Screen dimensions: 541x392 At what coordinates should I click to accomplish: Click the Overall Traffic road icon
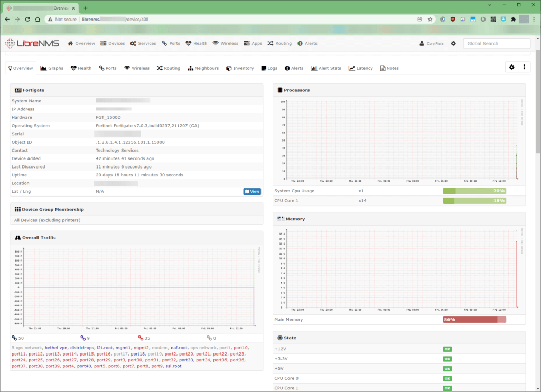click(18, 238)
